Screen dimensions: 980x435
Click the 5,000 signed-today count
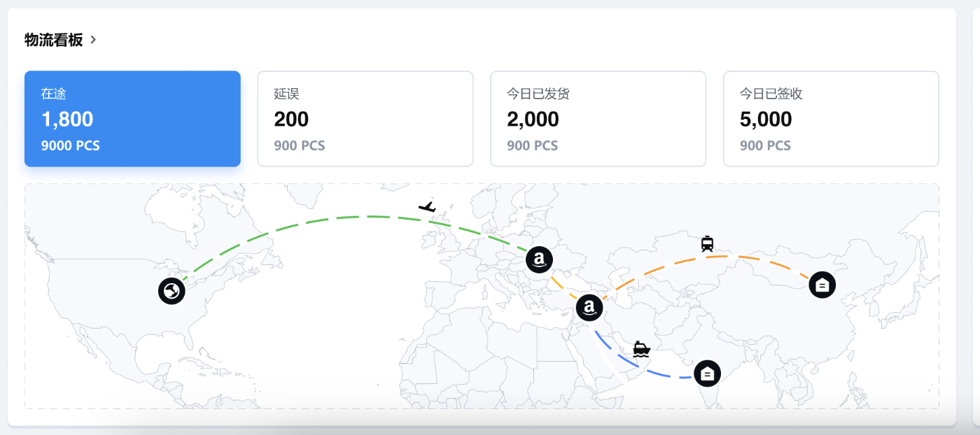[x=766, y=120]
